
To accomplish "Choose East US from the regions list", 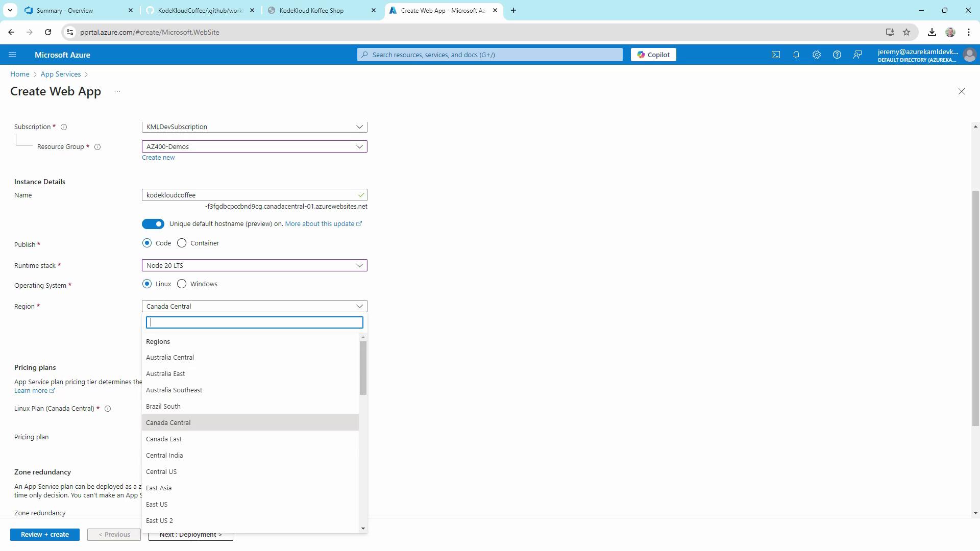I will [157, 505].
